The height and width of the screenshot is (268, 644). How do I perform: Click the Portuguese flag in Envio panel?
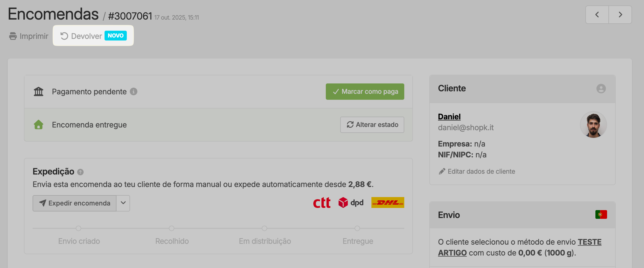pyautogui.click(x=601, y=214)
